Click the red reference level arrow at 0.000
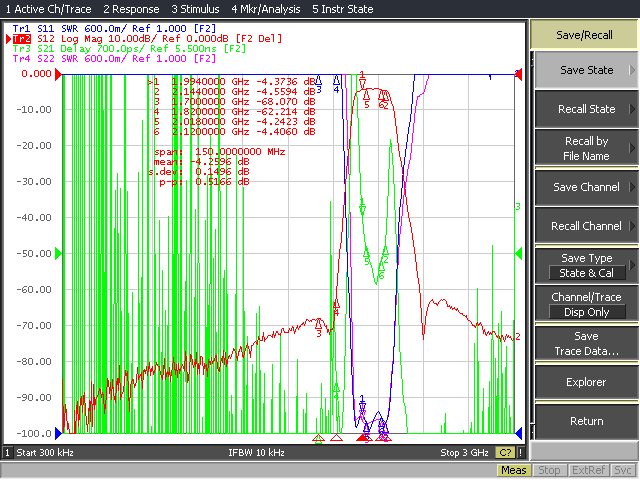Screen dimensions: 640x480 [x=58, y=74]
